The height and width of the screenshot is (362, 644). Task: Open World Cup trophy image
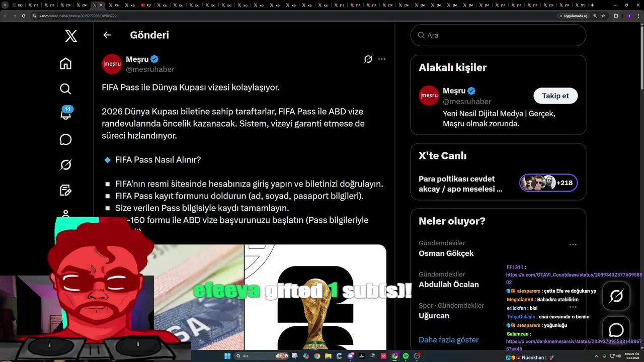(315, 297)
